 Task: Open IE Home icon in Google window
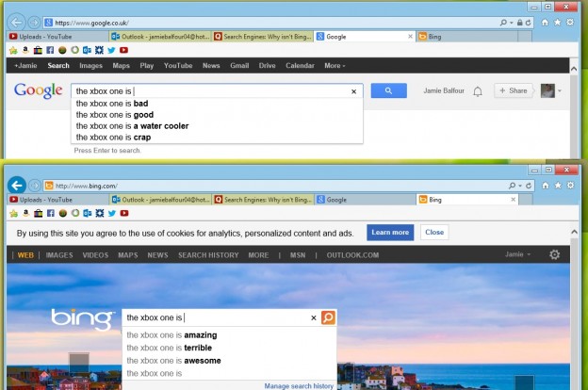tap(545, 21)
